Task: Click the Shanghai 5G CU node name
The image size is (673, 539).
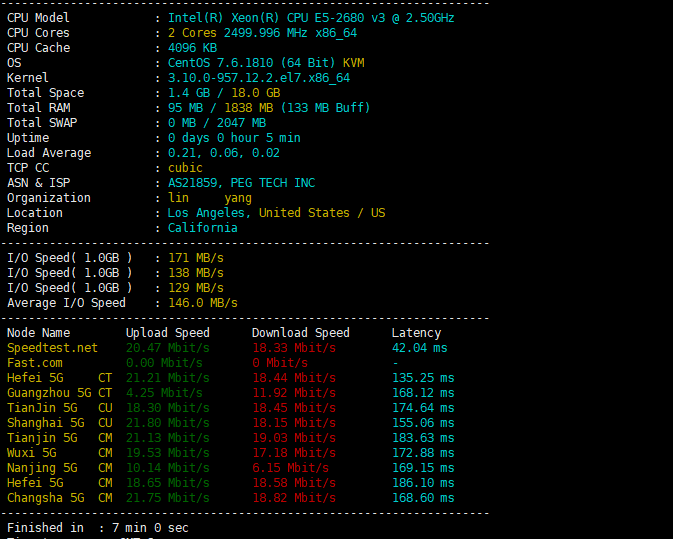Action: pos(60,424)
